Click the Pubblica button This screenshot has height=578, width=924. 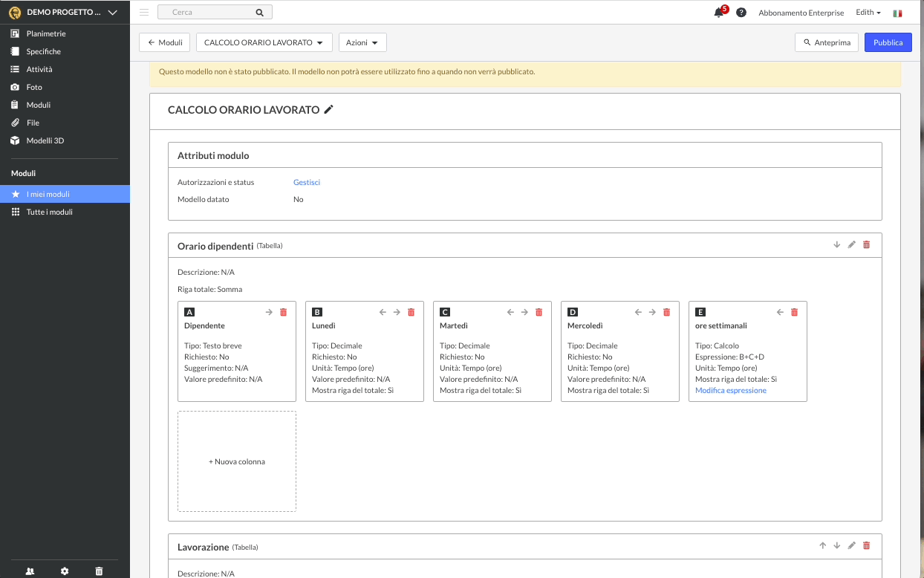coord(888,42)
